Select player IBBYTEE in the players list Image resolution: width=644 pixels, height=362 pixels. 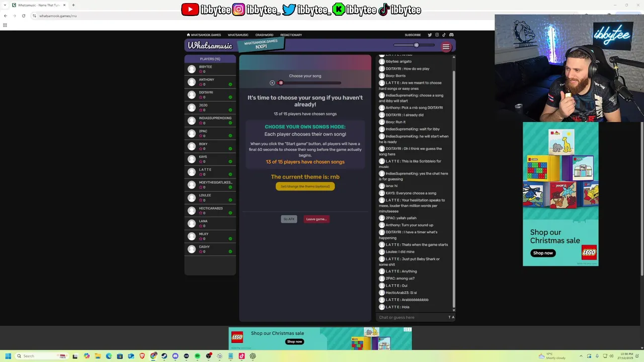pos(210,69)
